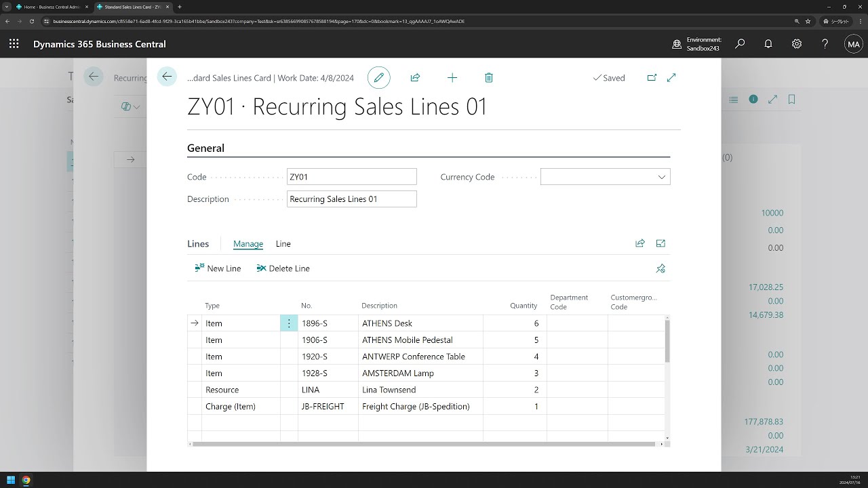
Task: Click the Description field Recurring Sales Lines 01
Action: [x=352, y=199]
